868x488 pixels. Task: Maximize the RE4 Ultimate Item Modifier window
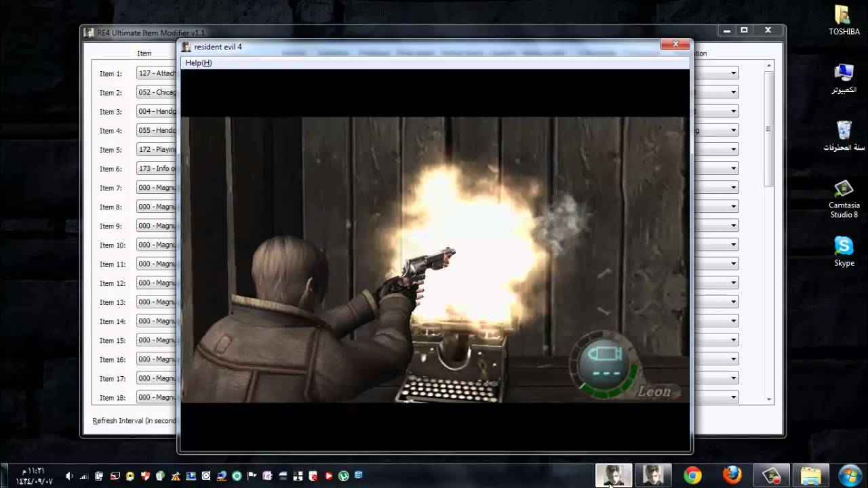tap(744, 30)
